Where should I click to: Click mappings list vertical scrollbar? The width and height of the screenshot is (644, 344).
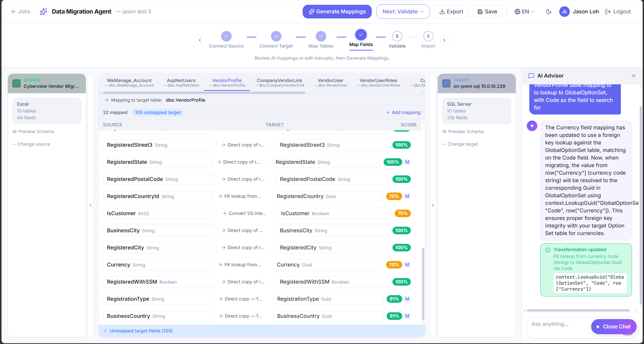pos(423,284)
